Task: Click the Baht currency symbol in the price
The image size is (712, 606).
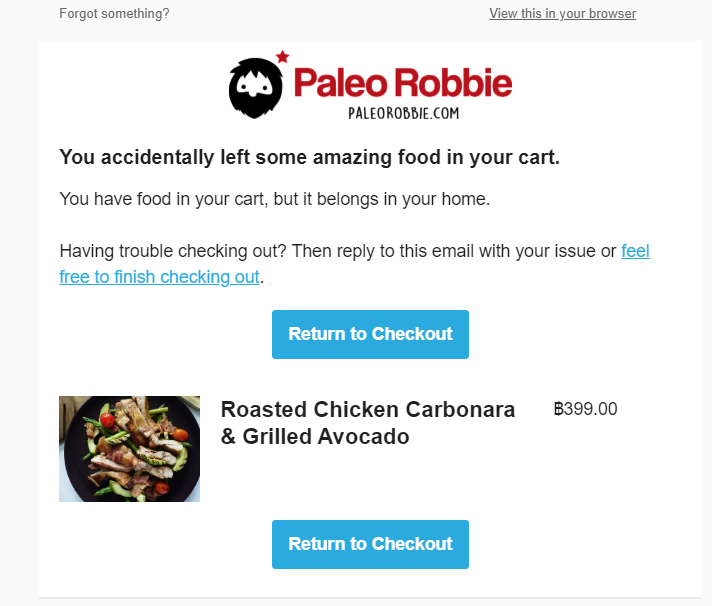Action: (x=558, y=409)
